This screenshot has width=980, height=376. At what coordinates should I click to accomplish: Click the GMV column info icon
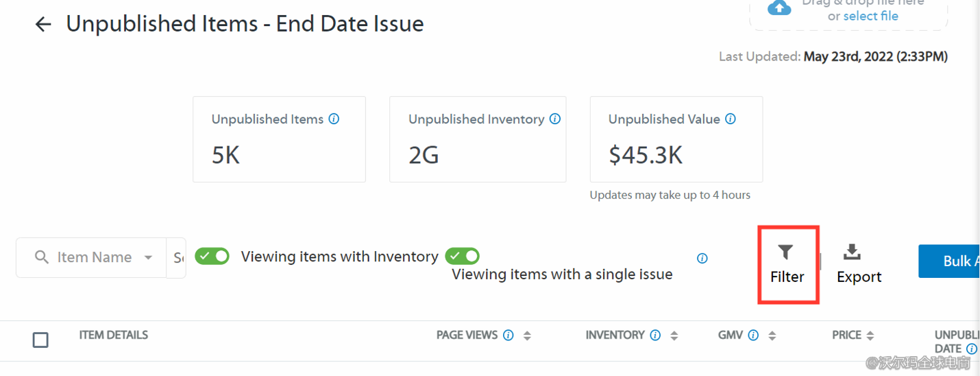(x=753, y=336)
